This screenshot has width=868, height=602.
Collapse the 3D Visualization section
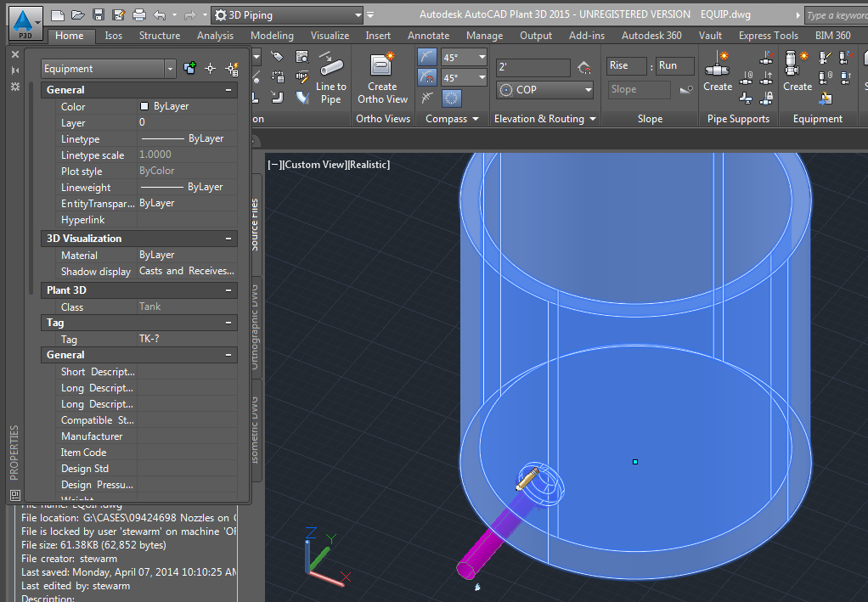228,239
